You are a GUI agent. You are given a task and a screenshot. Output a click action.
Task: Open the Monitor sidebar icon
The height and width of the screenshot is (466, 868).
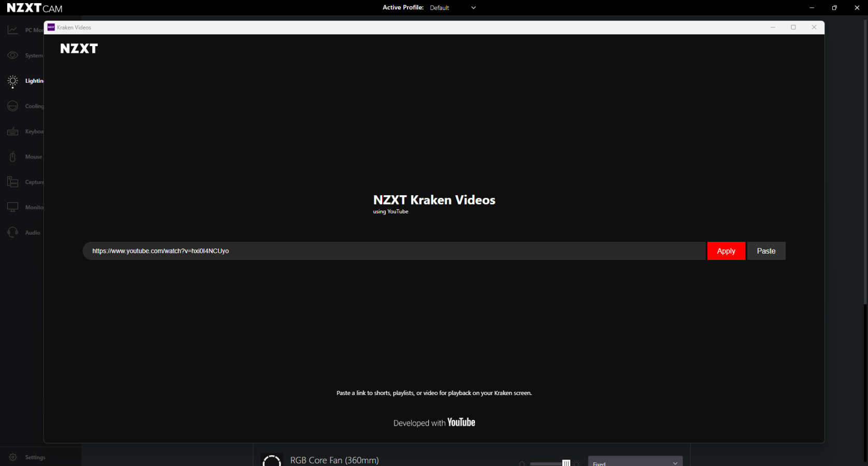click(13, 207)
